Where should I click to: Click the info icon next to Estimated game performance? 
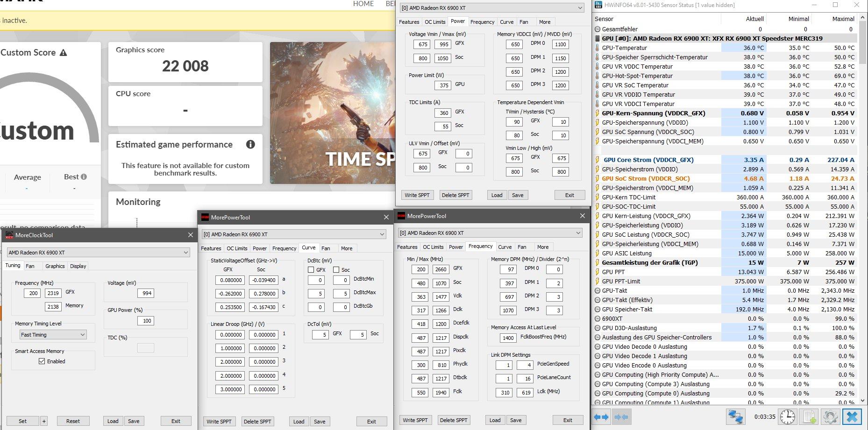click(250, 144)
